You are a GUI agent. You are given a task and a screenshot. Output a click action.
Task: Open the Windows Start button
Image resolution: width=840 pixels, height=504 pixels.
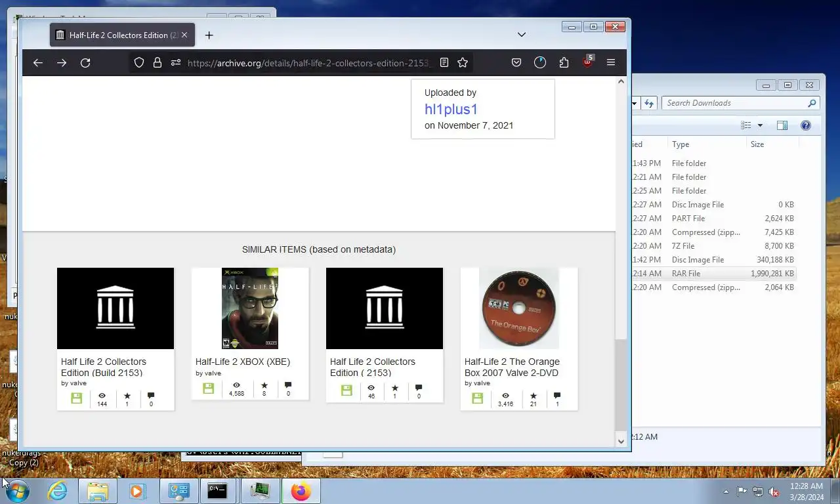click(x=18, y=491)
